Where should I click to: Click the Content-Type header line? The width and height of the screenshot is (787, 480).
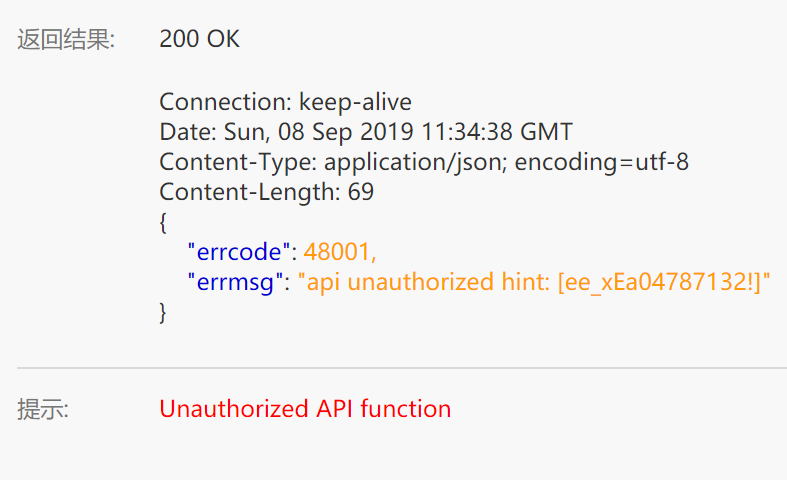(424, 162)
